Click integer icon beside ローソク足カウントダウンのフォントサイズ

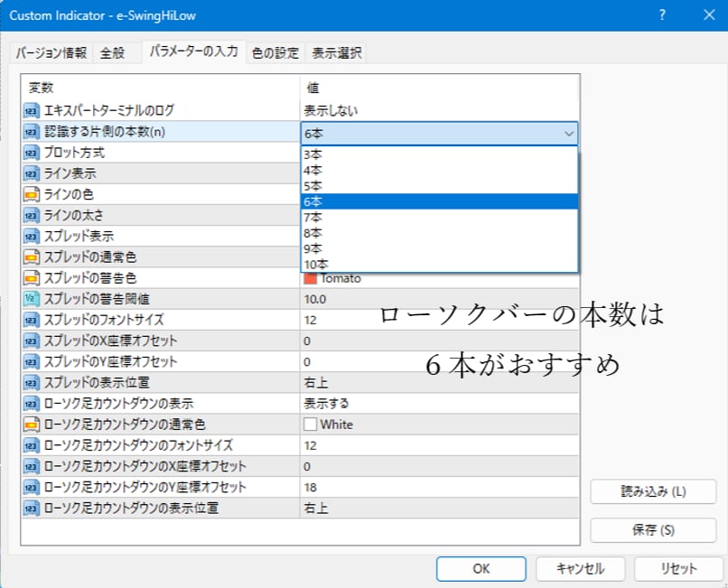31,445
